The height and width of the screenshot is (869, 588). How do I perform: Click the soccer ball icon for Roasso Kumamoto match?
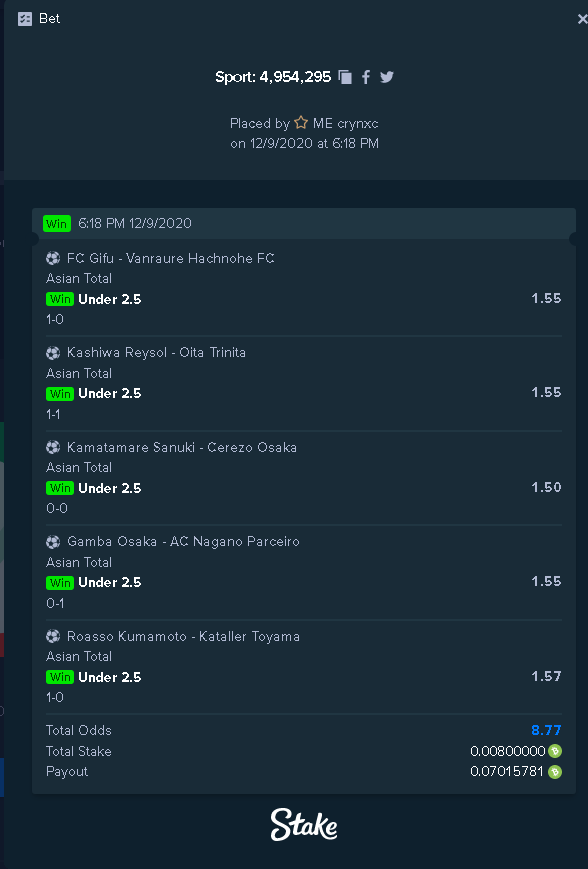click(53, 636)
